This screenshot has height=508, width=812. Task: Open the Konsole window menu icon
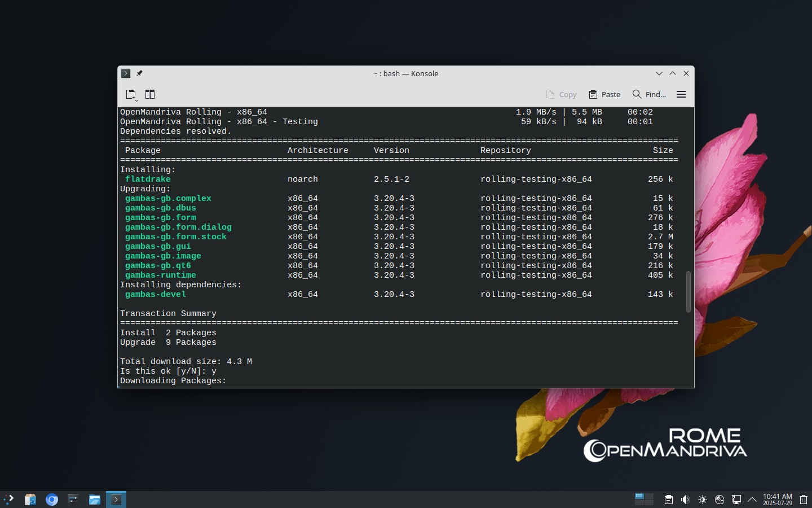tap(126, 73)
